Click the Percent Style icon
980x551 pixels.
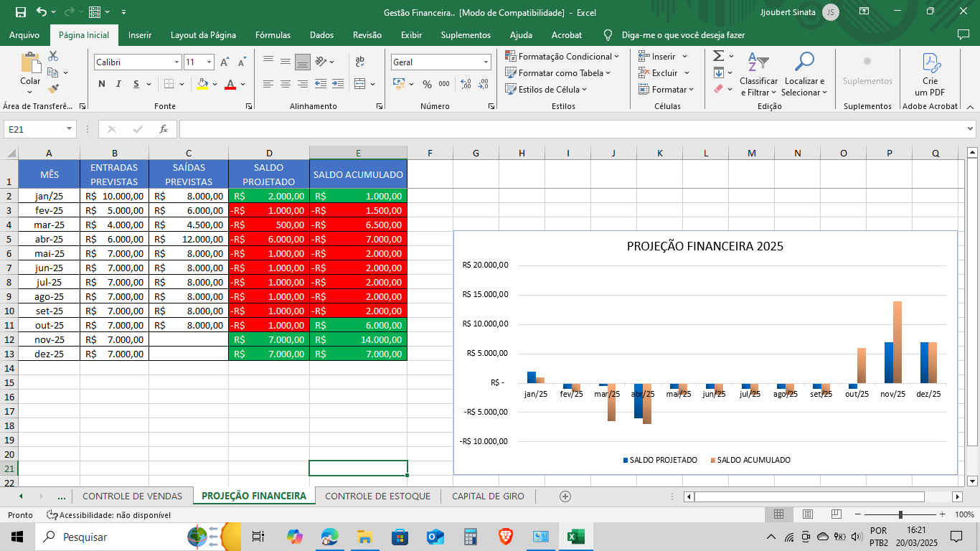(x=427, y=84)
